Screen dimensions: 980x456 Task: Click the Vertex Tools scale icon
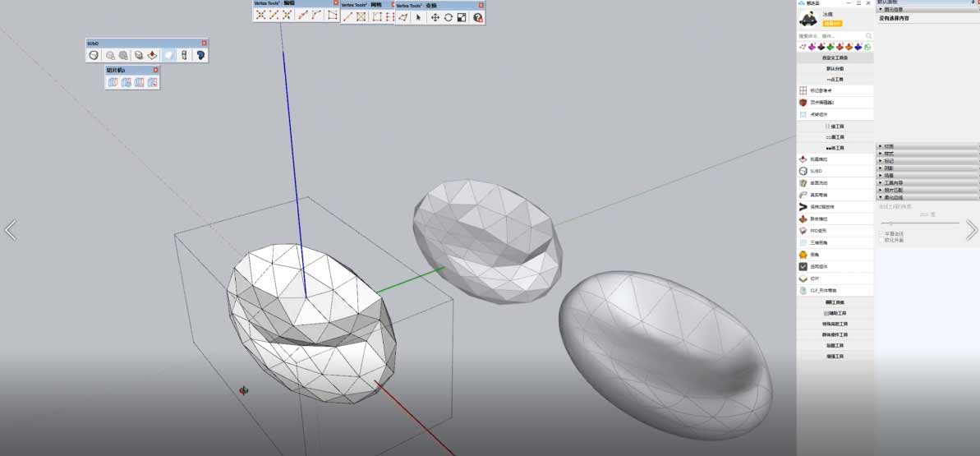tap(462, 17)
